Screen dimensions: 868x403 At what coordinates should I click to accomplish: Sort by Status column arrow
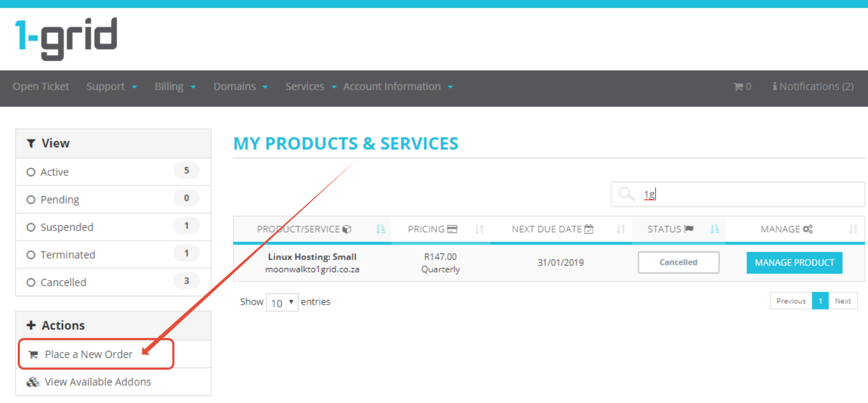tap(714, 229)
